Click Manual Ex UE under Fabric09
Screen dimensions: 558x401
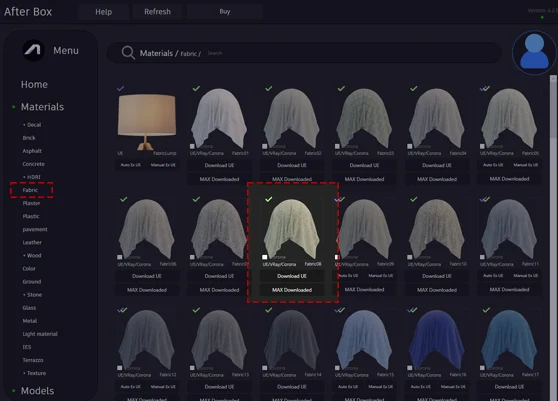coord(381,275)
